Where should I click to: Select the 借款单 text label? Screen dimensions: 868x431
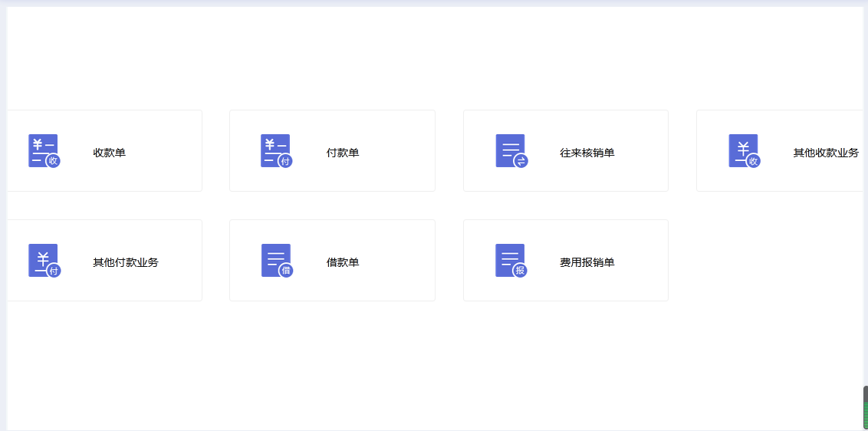coord(342,262)
